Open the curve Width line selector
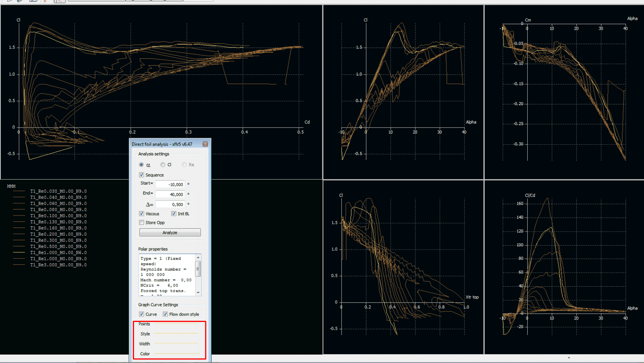644x363 pixels. tap(176, 344)
